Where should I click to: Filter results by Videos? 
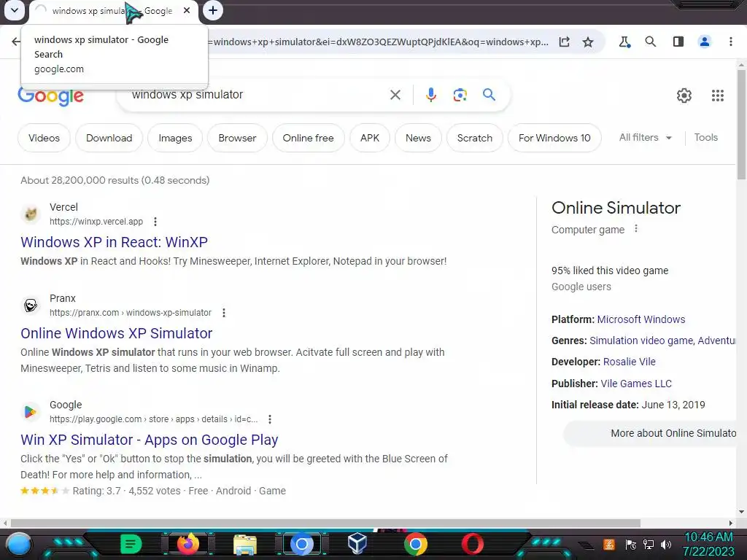(44, 138)
